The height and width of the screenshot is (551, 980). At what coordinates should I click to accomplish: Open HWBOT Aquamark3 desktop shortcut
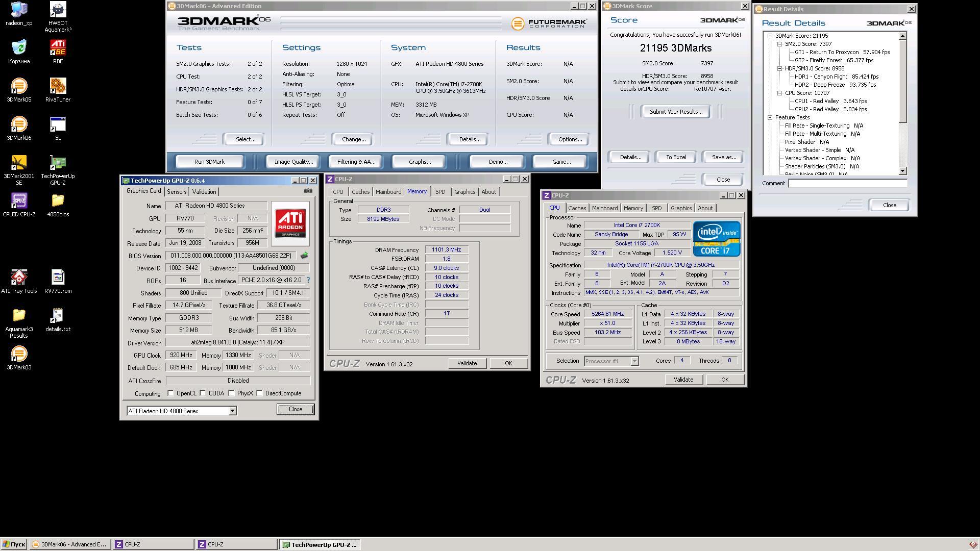(x=58, y=17)
